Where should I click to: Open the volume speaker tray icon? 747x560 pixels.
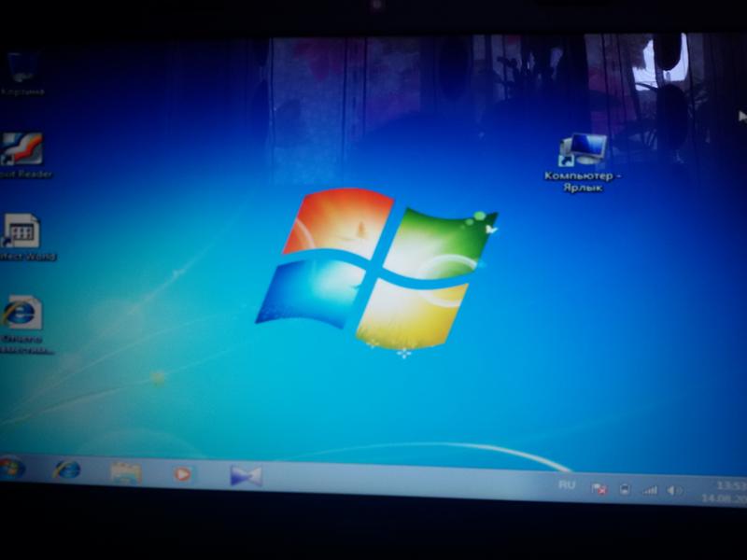(x=674, y=490)
